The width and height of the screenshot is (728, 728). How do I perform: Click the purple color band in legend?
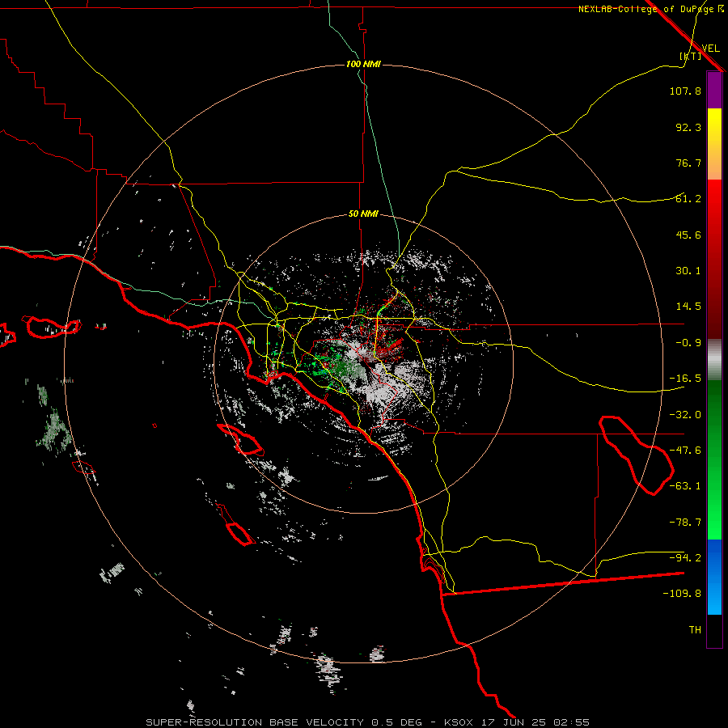coord(714,90)
